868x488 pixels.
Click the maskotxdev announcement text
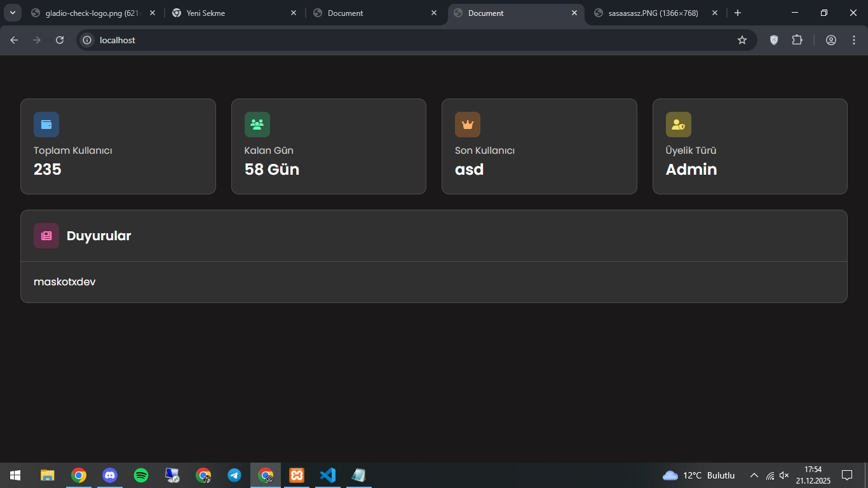coord(65,281)
